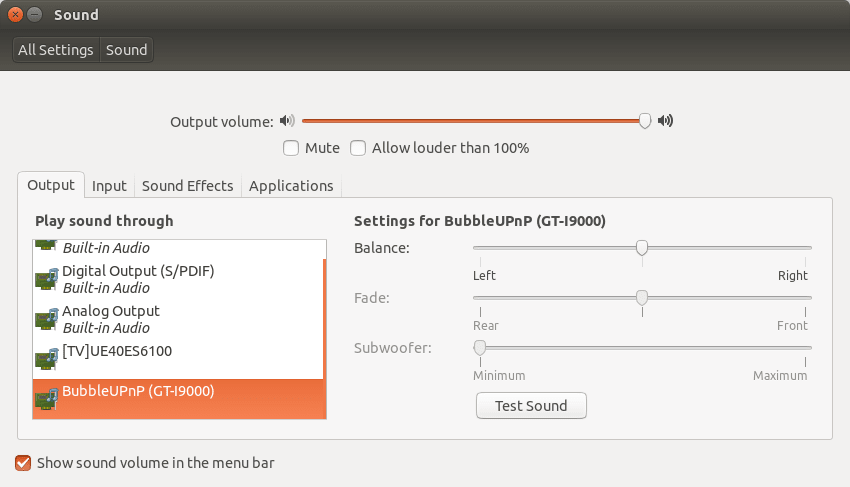The height and width of the screenshot is (487, 850).
Task: Open the Input tab
Action: pyautogui.click(x=109, y=185)
